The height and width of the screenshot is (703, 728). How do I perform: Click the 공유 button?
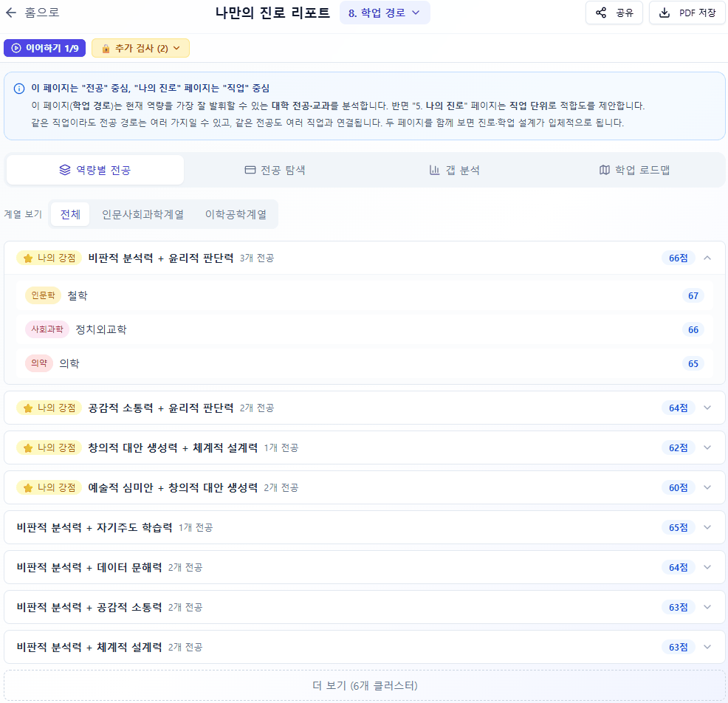[x=614, y=13]
